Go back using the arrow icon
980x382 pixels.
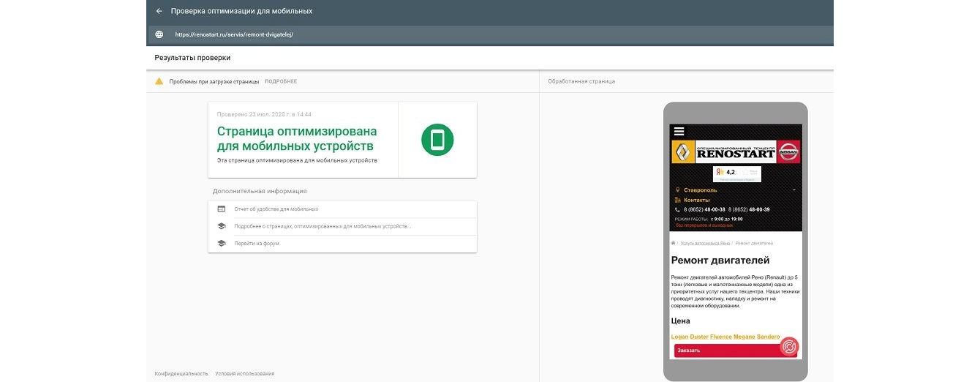159,11
